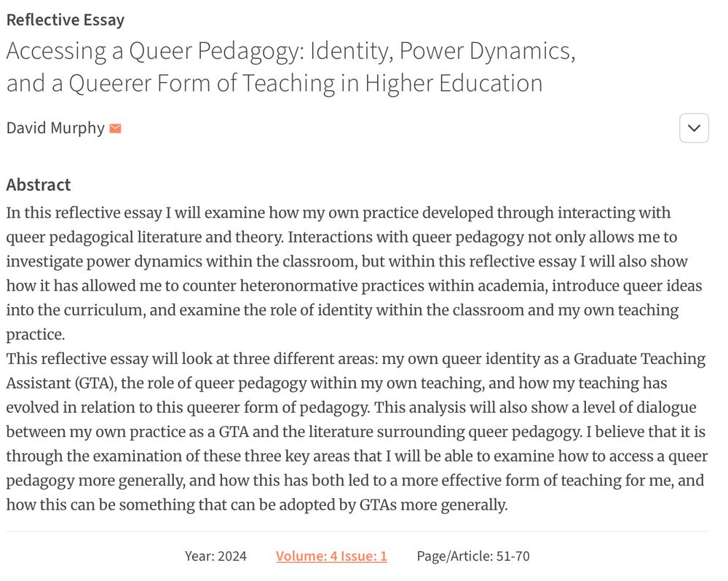
Task: Click the single-word line "practice." in the abstract
Action: coord(35,334)
